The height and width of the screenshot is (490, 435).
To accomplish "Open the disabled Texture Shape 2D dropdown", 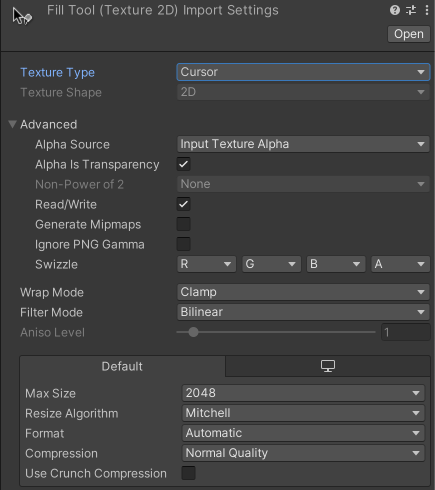I will (303, 92).
